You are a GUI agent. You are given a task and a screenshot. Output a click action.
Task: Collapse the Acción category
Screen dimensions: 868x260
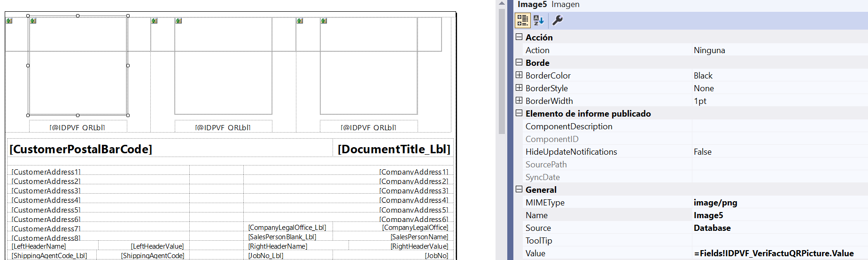[x=519, y=37]
